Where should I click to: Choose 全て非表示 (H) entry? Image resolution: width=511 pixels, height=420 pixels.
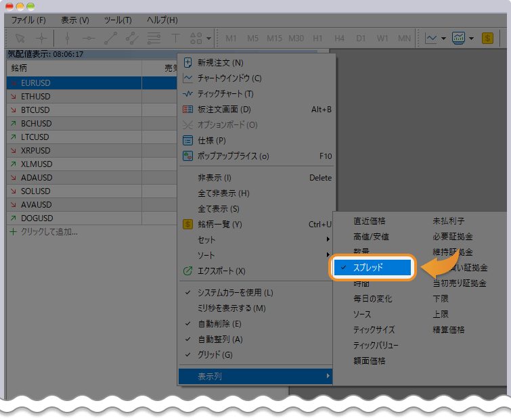tap(256, 193)
